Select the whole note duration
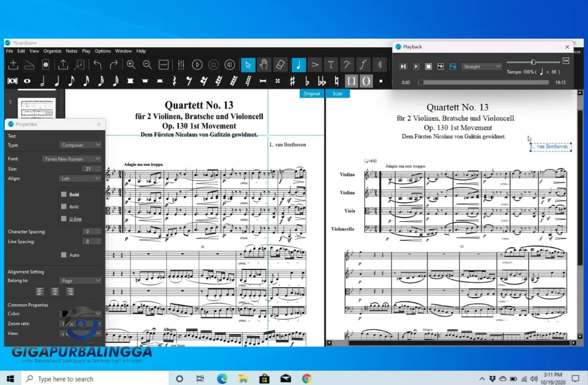Screen dimensions: 588x385 (27, 81)
